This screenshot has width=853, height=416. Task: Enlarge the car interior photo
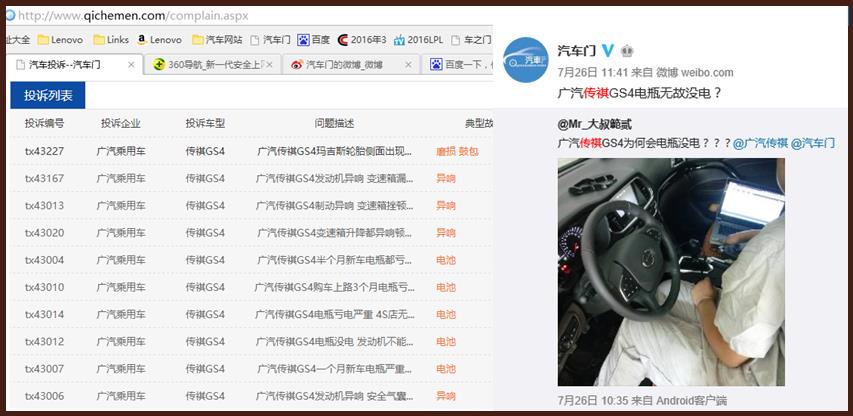(x=671, y=272)
